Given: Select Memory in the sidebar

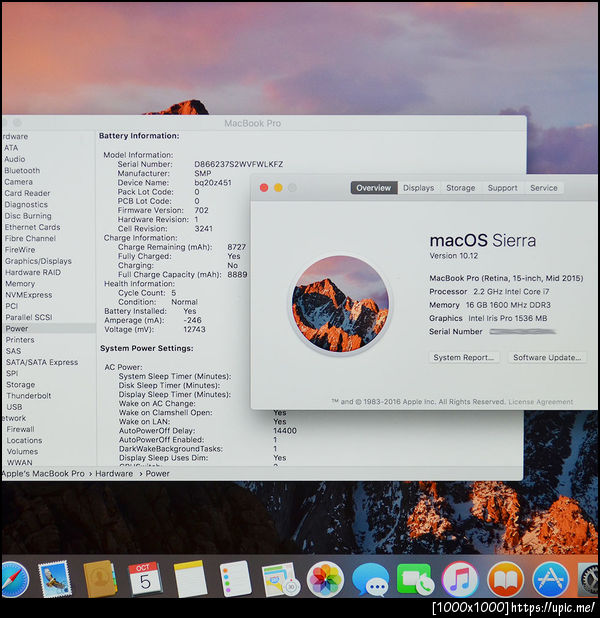Looking at the screenshot, I should [20, 284].
